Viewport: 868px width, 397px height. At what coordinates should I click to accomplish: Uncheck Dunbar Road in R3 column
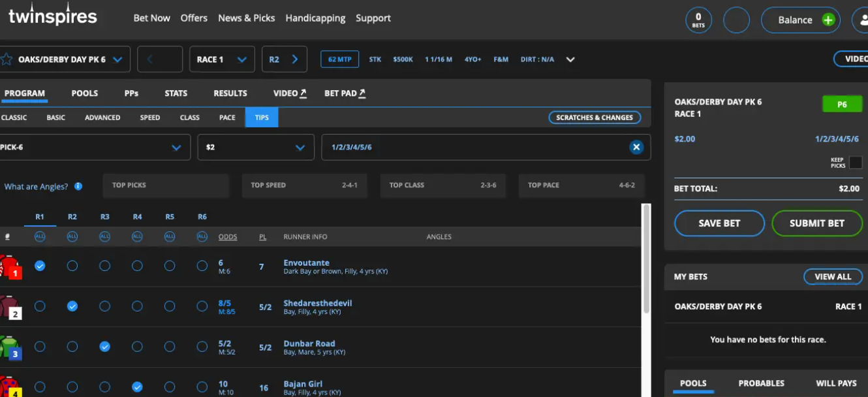(x=104, y=347)
